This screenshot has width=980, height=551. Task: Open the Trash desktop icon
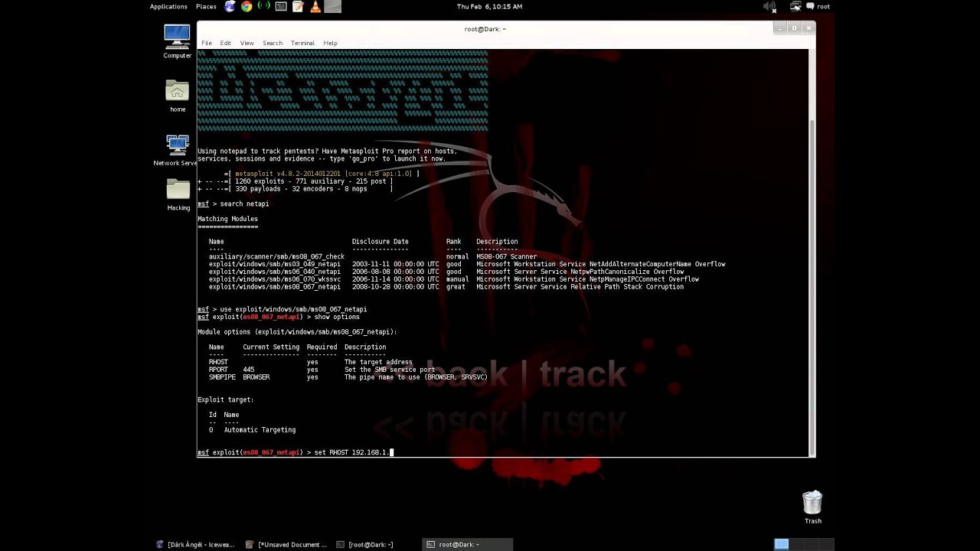(812, 507)
